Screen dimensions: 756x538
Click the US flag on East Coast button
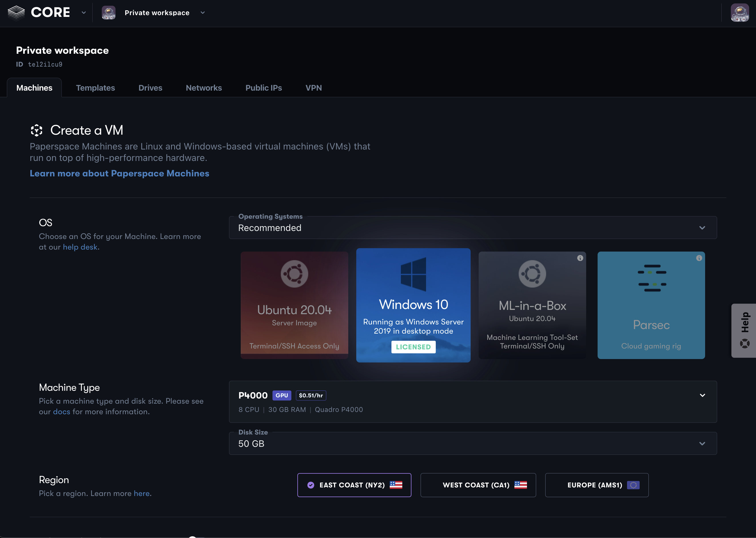396,485
